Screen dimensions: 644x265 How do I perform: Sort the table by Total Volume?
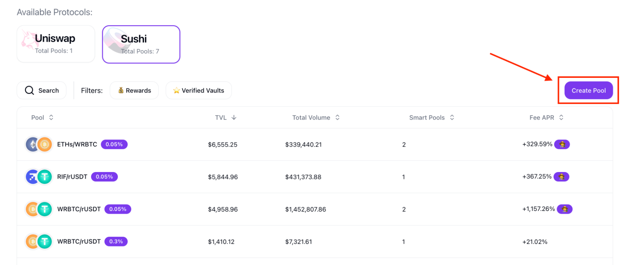pos(316,117)
